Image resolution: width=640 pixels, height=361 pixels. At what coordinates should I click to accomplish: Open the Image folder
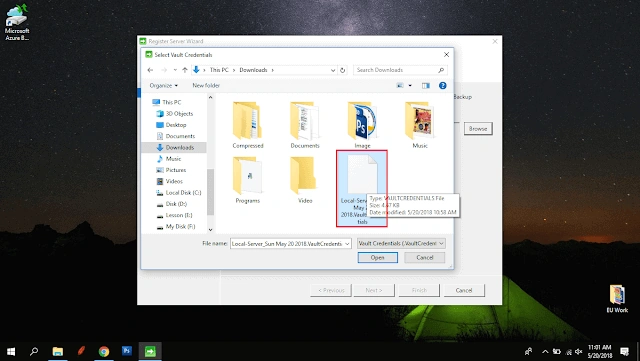(x=362, y=125)
